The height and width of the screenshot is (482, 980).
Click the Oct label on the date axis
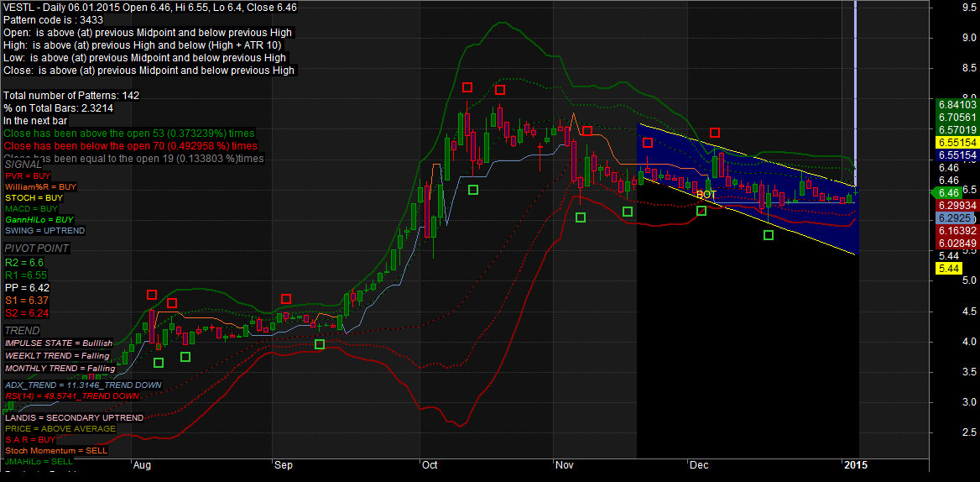[430, 464]
